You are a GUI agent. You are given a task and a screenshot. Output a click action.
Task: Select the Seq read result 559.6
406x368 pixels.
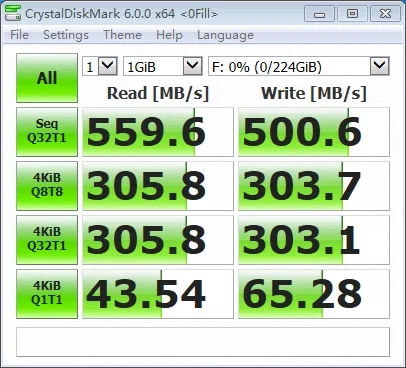coord(158,132)
